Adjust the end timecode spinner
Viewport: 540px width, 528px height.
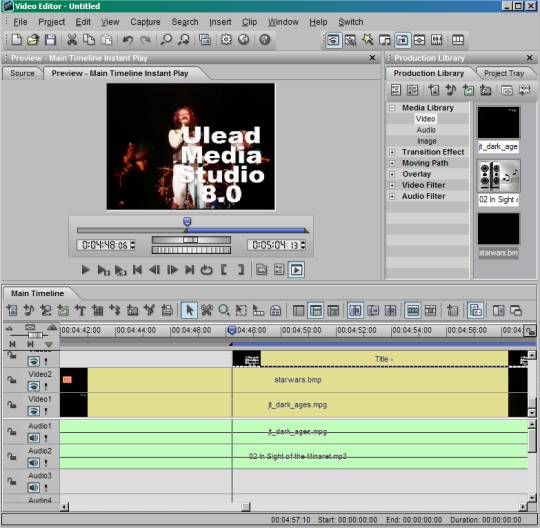click(x=303, y=245)
